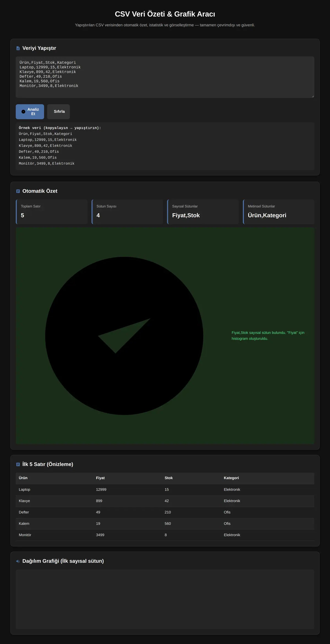The image size is (330, 644).
Task: Click the icon beside Otomatik Özet heading
Action: click(x=18, y=191)
